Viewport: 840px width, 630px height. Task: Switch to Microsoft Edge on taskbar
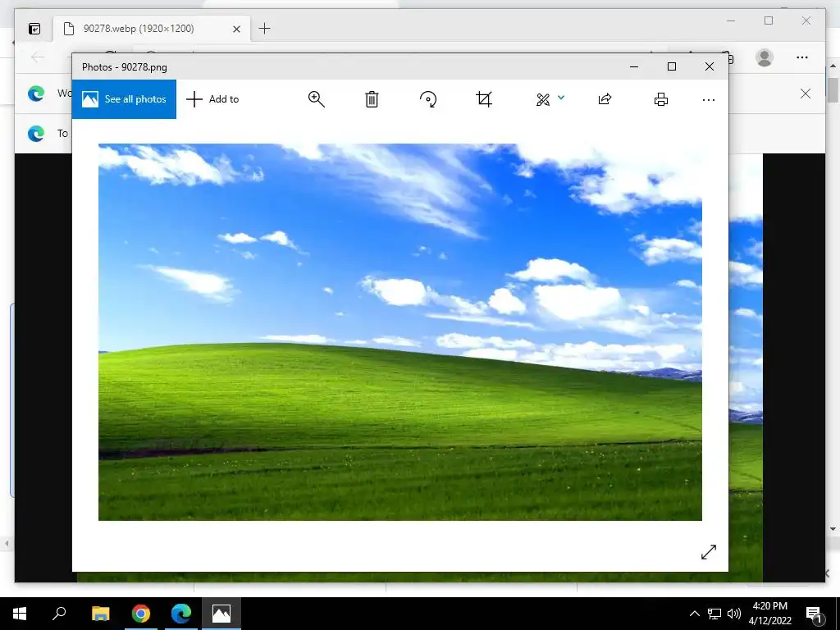pyautogui.click(x=181, y=614)
